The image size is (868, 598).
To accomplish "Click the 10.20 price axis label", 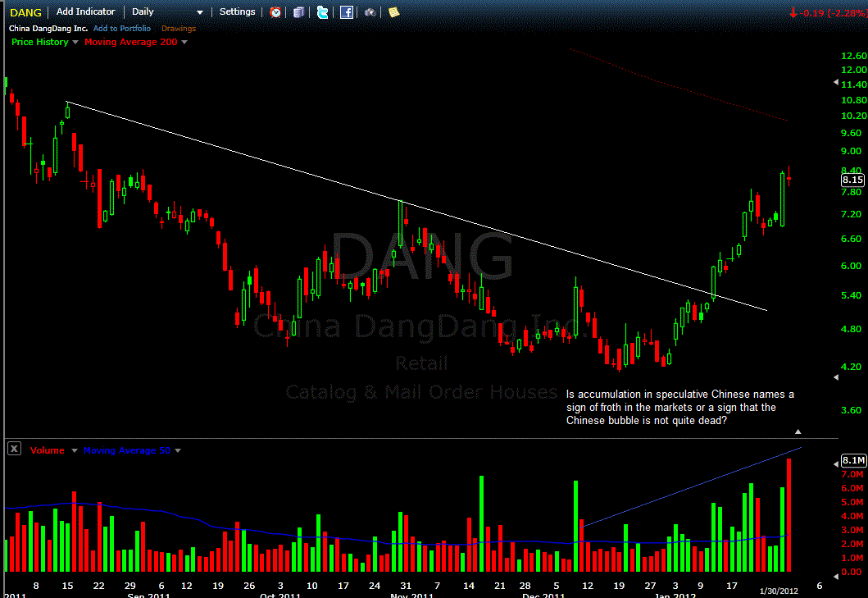I will 853,116.
